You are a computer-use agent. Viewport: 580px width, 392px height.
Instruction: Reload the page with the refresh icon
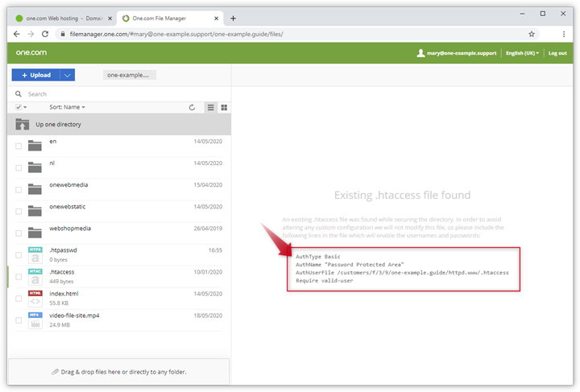click(x=45, y=34)
